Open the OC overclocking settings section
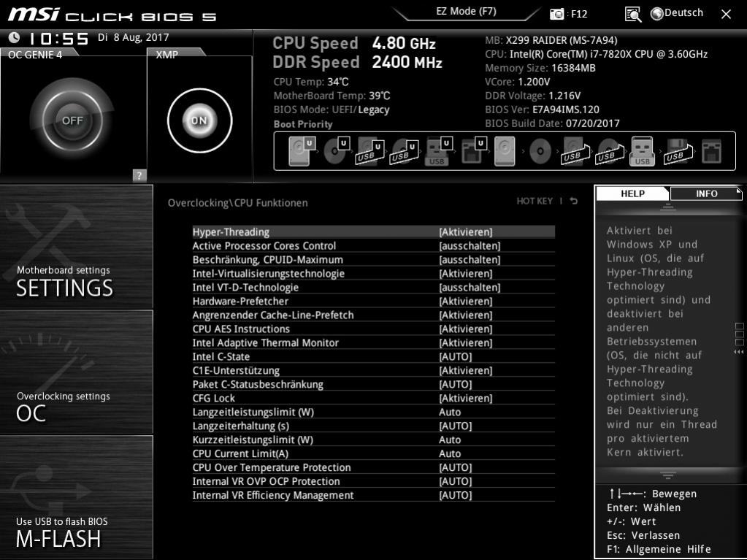 click(x=76, y=372)
